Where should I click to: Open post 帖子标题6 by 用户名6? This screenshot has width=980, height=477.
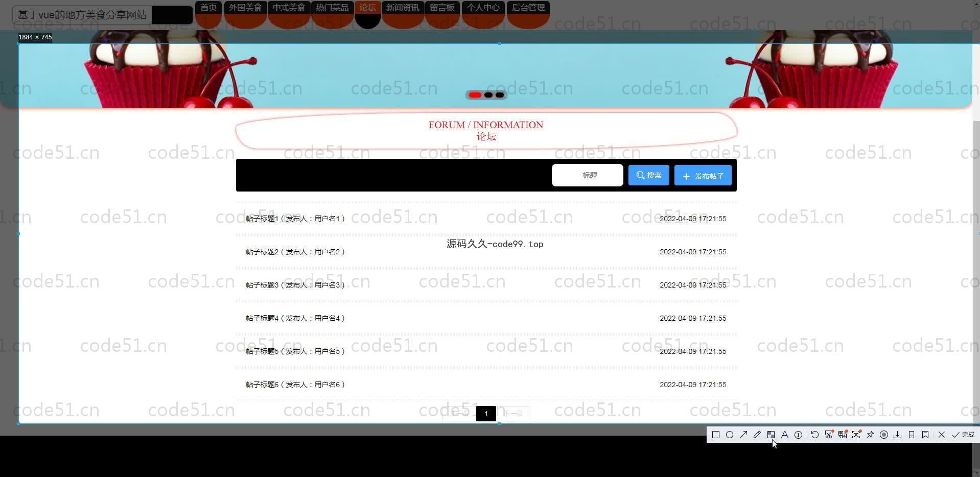tap(486, 385)
